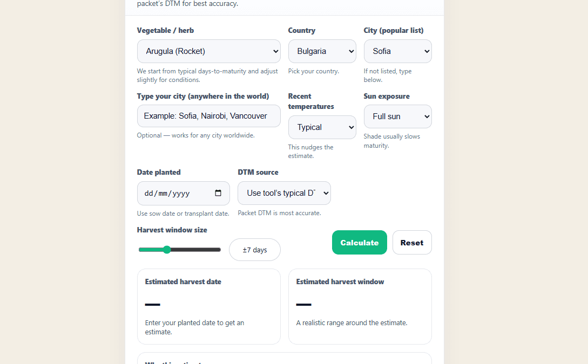Open the Sun exposure selector showing Full sun
Screen dimensions: 588x364
(x=397, y=116)
